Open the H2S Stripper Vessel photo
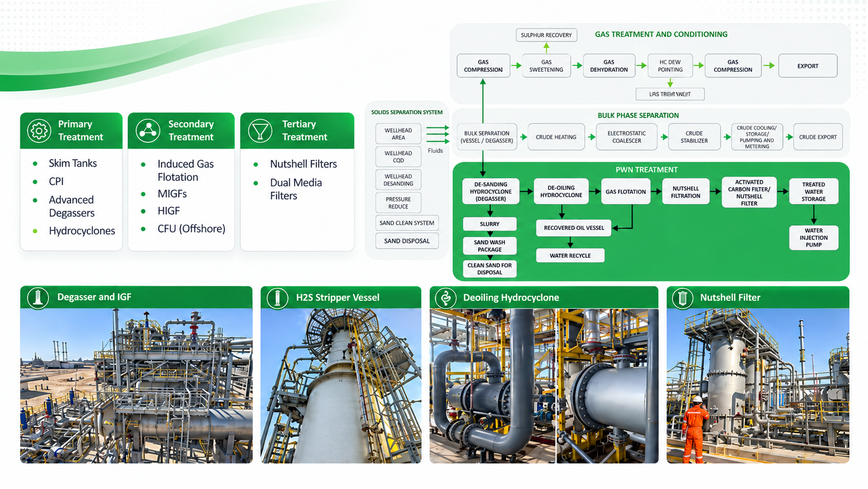Screen dimensions: 868x489 tap(341, 386)
